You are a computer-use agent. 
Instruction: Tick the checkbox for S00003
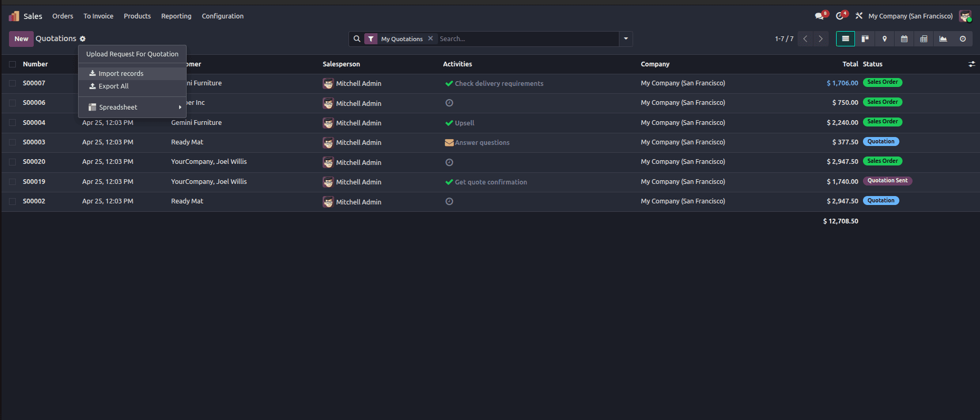tap(12, 142)
